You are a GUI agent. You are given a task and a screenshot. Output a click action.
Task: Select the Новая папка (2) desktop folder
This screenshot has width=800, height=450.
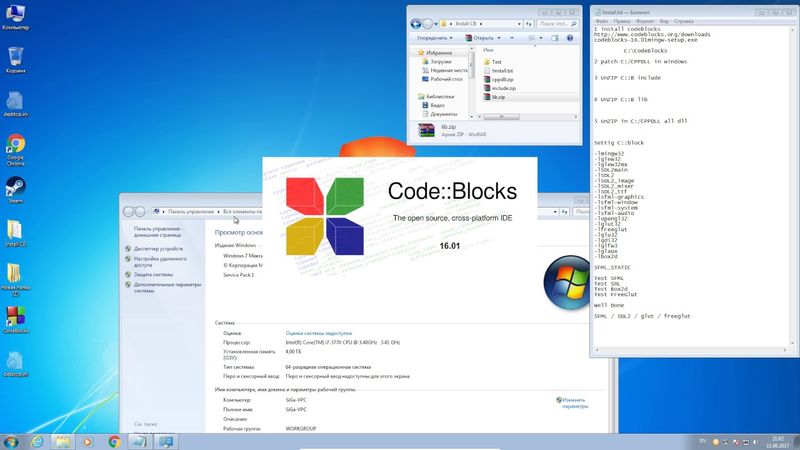[15, 279]
